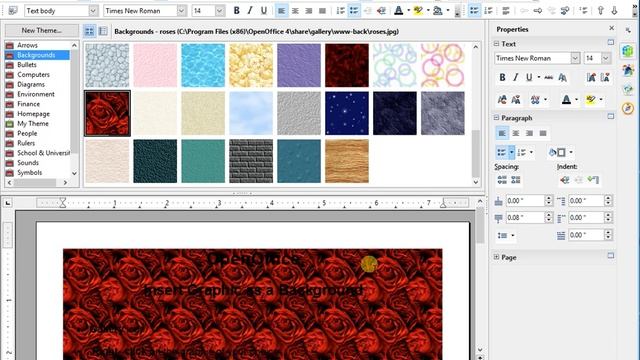Justify text using the top toolbar

pos(322,11)
